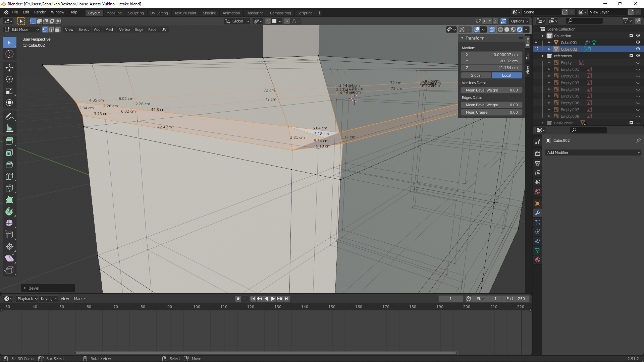
Task: Uncheck the references collection checkbox
Action: point(631,56)
